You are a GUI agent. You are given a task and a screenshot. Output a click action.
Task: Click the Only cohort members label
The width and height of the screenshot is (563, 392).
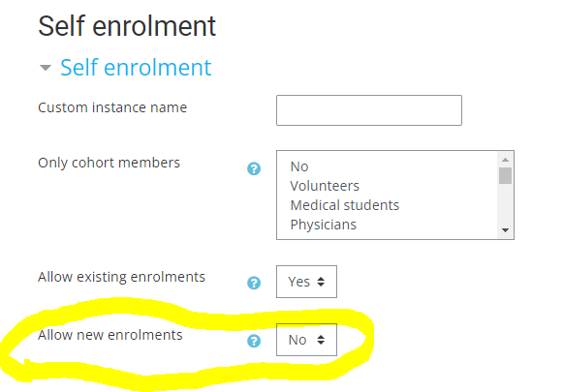click(109, 163)
